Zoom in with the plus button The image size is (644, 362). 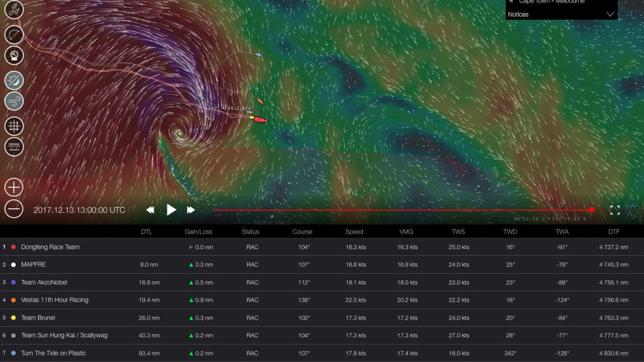coord(13,187)
